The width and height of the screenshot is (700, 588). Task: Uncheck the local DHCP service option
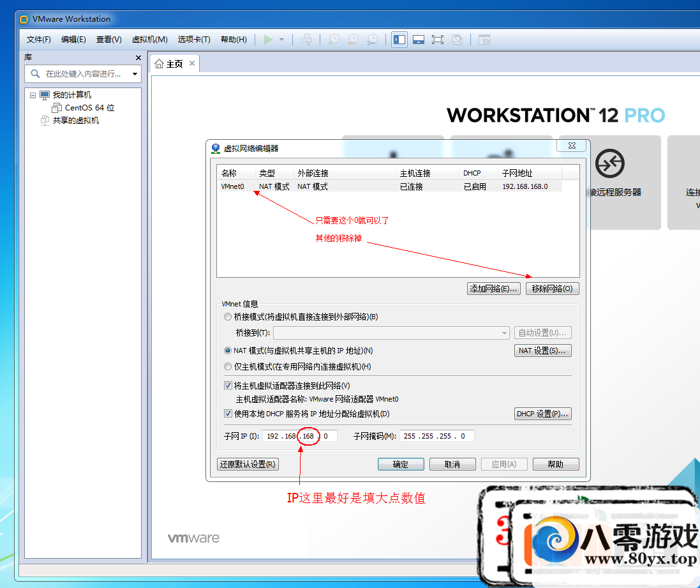pos(228,413)
